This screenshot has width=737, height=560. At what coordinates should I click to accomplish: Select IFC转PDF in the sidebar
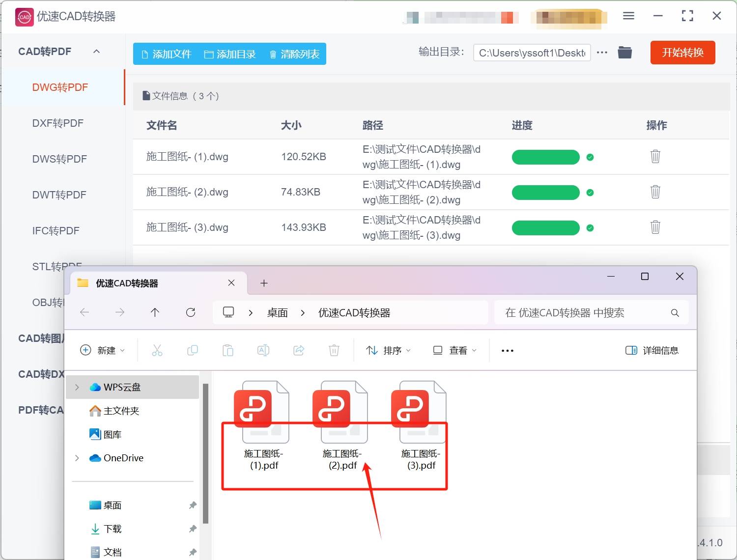pos(56,231)
